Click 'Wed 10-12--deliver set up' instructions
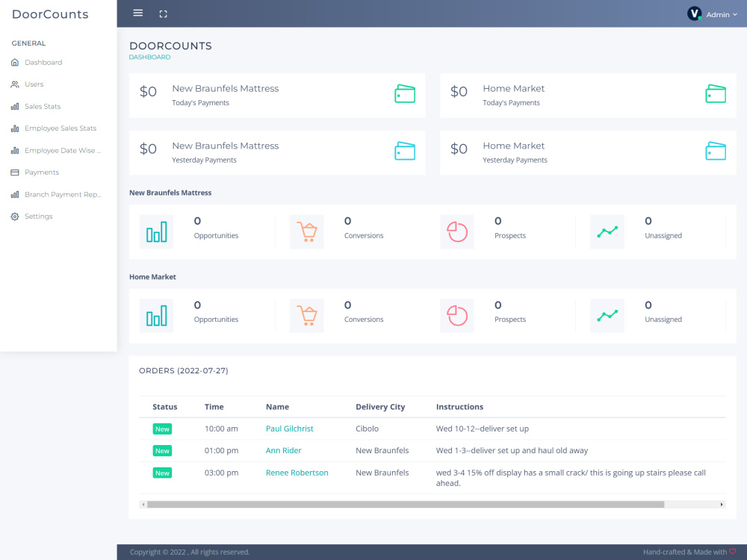 point(482,429)
